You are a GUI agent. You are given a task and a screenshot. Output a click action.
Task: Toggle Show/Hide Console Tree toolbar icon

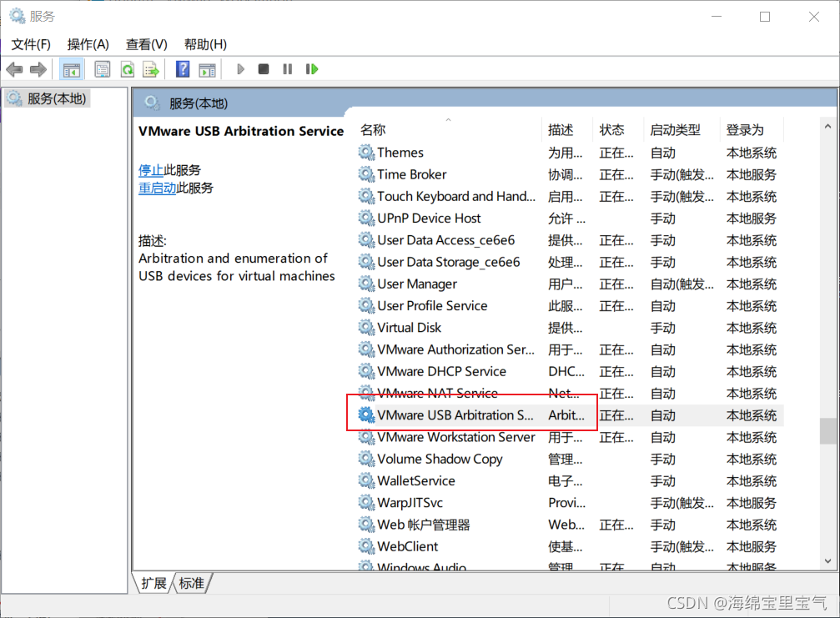[x=71, y=69]
